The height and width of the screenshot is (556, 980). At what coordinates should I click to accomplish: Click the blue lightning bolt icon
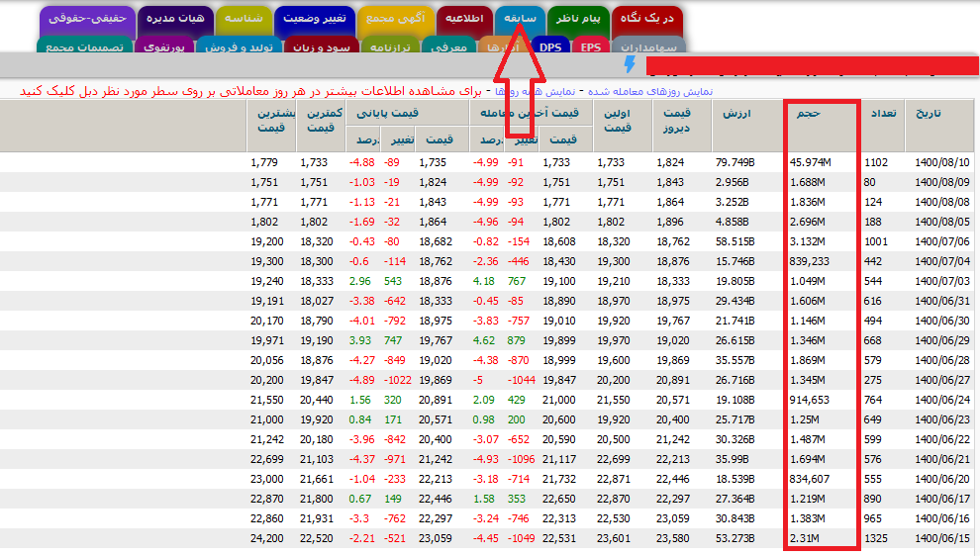[x=630, y=63]
